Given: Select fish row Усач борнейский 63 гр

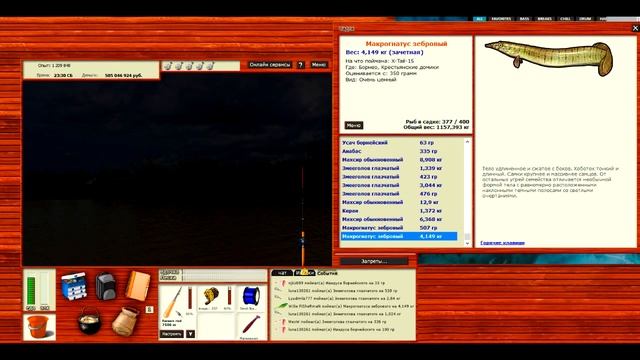Looking at the screenshot, I should coord(399,142).
